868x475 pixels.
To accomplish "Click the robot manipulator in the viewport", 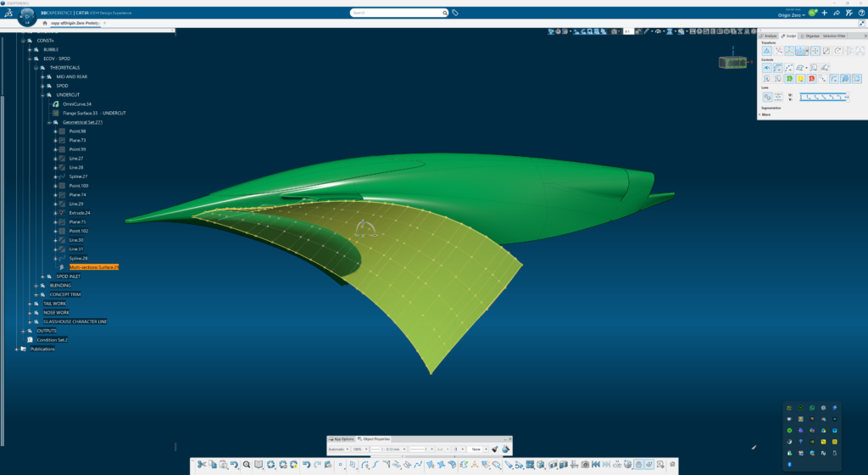I will [x=364, y=229].
